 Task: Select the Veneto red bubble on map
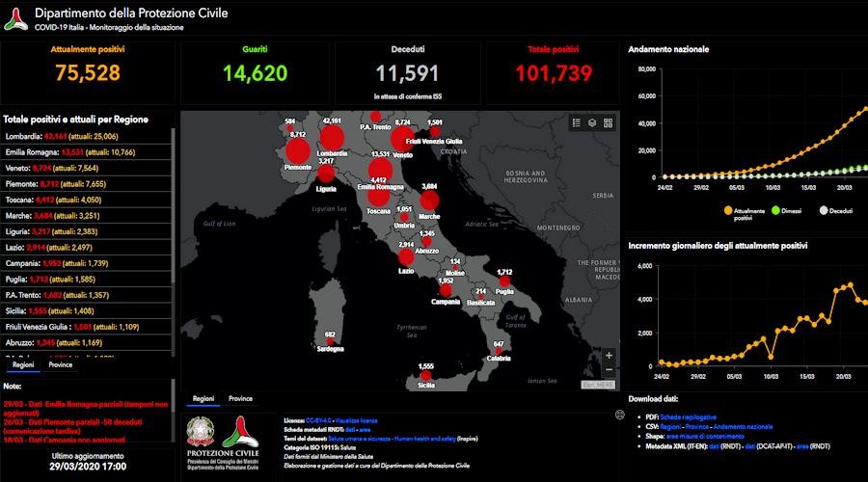402,139
